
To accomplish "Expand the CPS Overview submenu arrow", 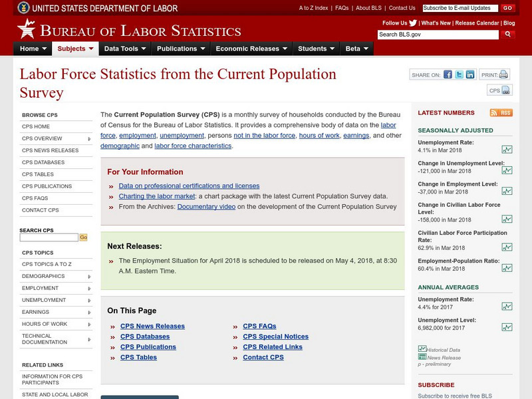I will (x=89, y=139).
